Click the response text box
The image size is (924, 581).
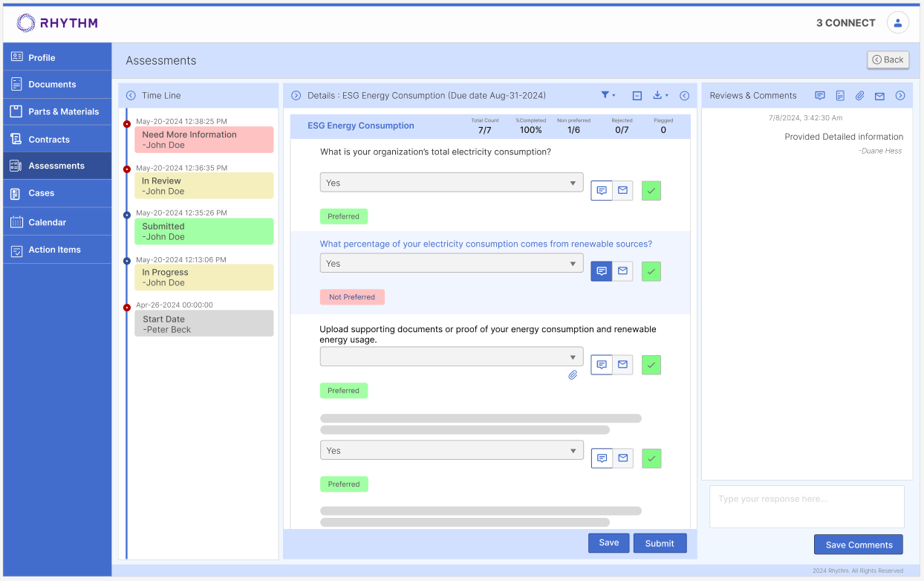pyautogui.click(x=807, y=506)
